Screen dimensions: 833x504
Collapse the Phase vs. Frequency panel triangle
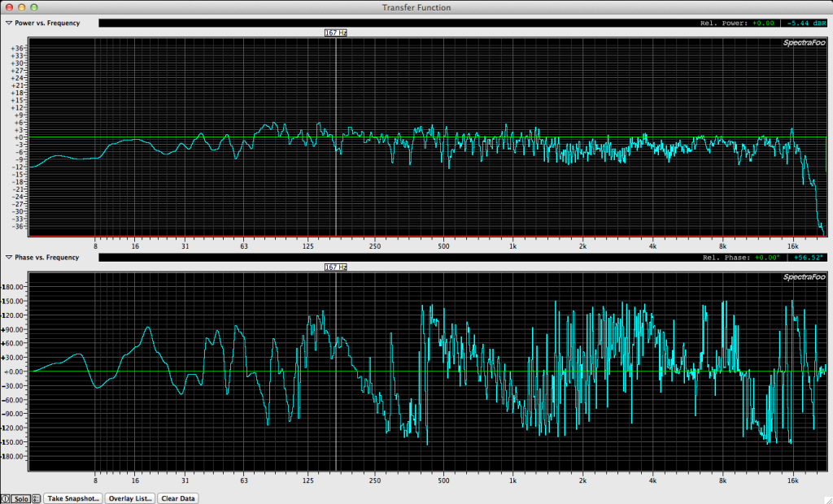(x=9, y=258)
